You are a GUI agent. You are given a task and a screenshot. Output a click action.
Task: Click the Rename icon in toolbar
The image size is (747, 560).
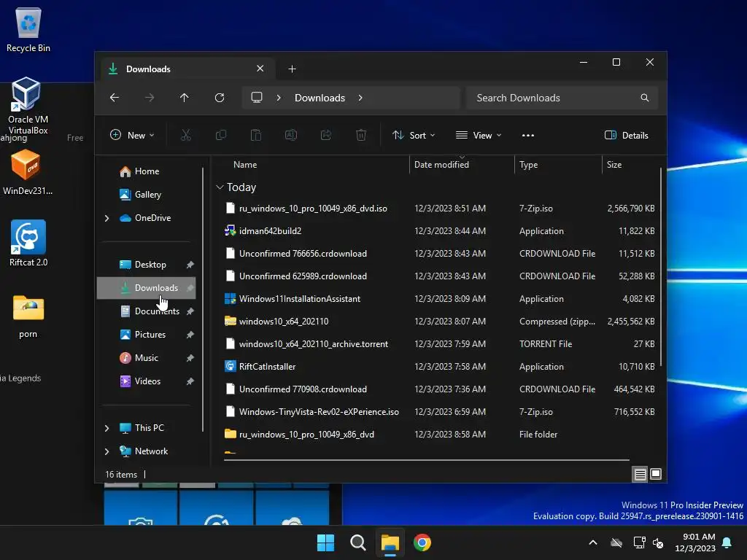pyautogui.click(x=291, y=135)
